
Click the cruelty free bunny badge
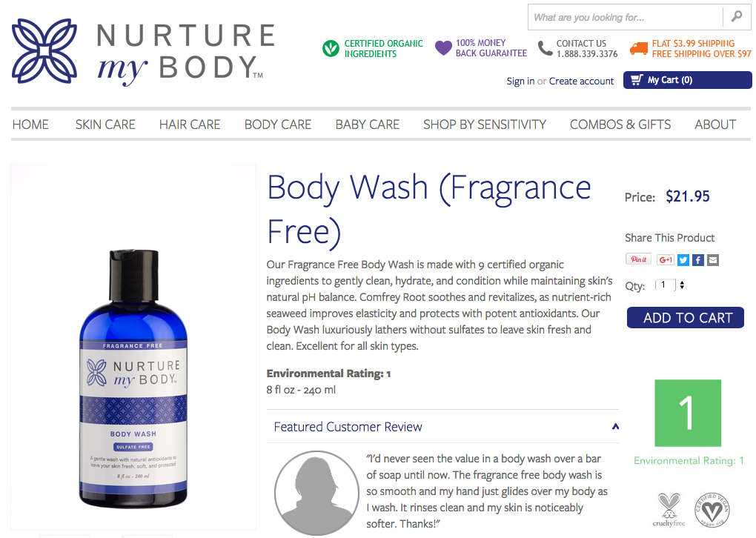coord(669,510)
